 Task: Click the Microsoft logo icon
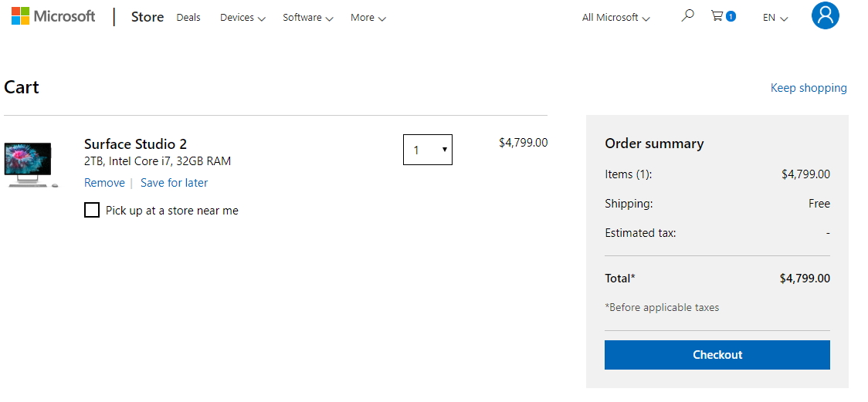(x=21, y=16)
